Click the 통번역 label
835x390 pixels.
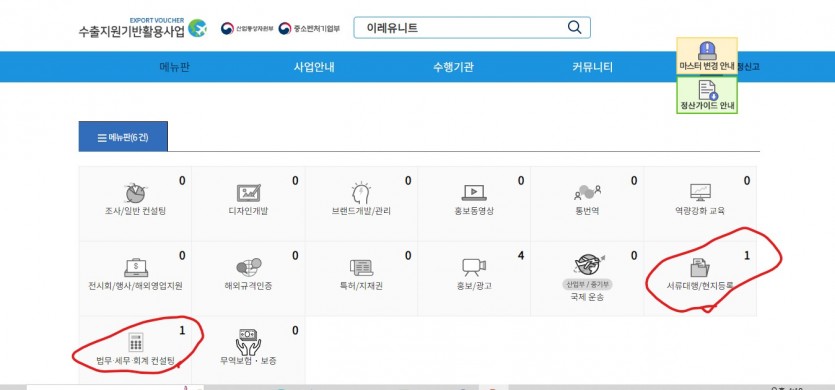pyautogui.click(x=587, y=211)
